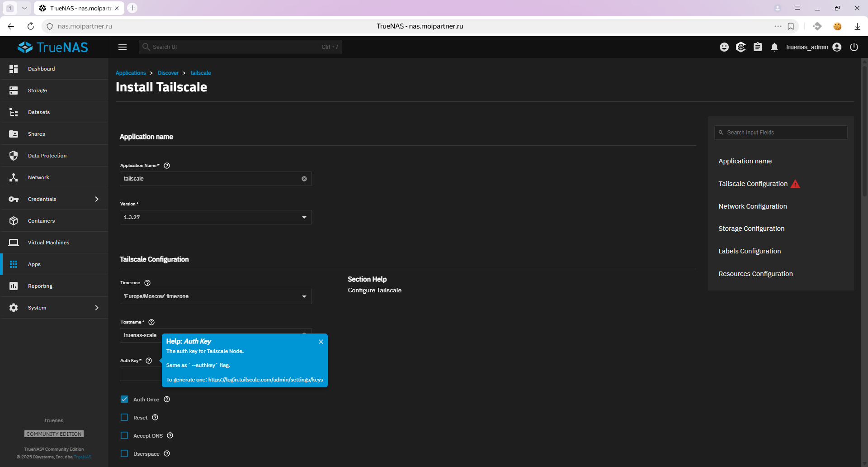The height and width of the screenshot is (467, 868).
Task: Click the Discover breadcrumb link
Action: [x=168, y=73]
